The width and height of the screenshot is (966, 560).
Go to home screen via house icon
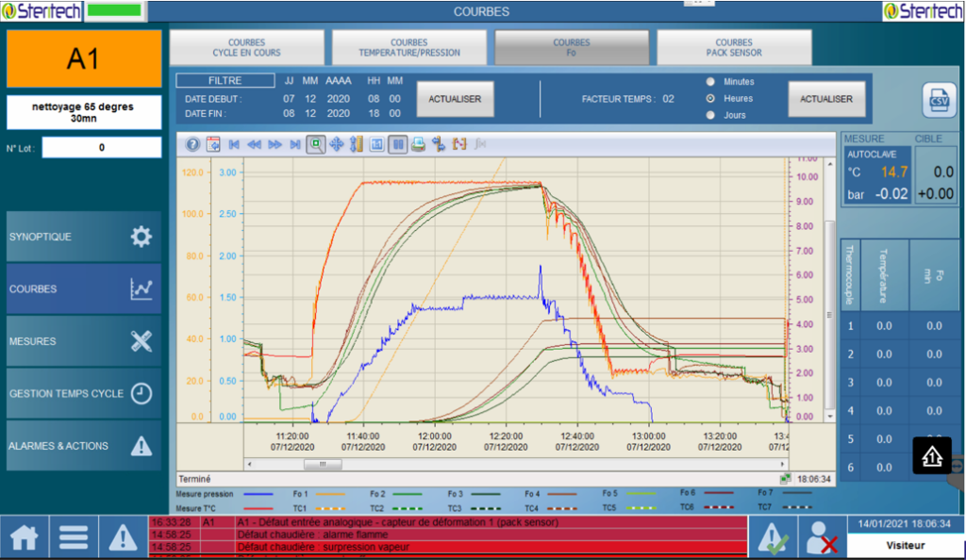(24, 537)
